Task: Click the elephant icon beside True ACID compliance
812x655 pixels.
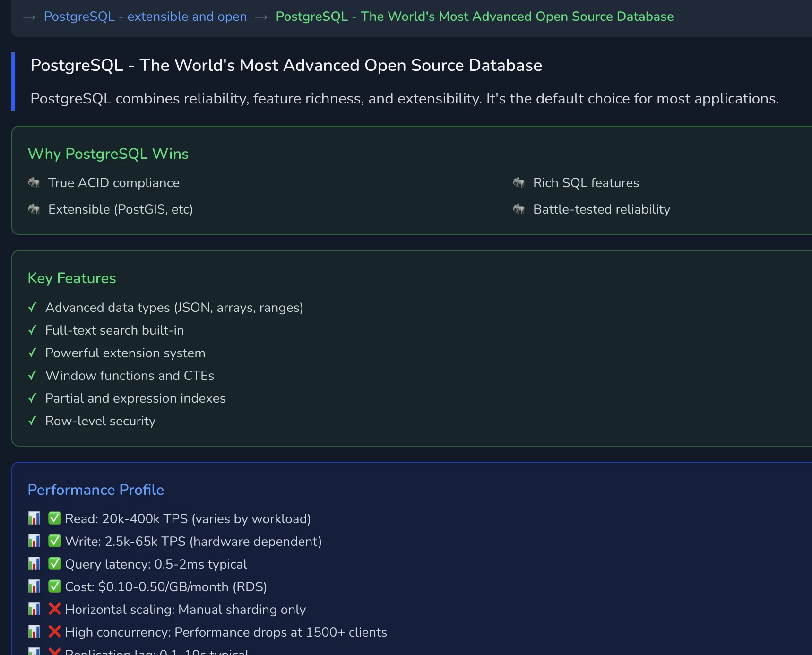Action: [x=34, y=183]
